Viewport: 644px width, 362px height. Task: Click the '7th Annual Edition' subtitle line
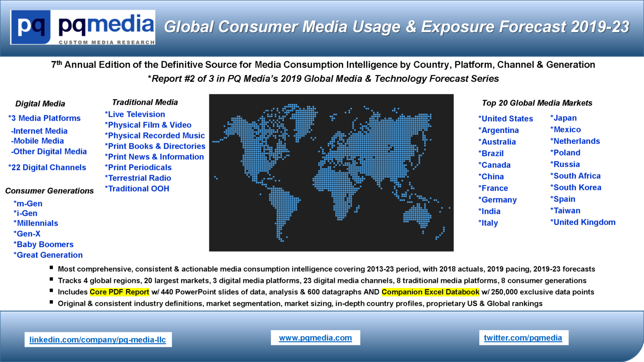coord(323,65)
